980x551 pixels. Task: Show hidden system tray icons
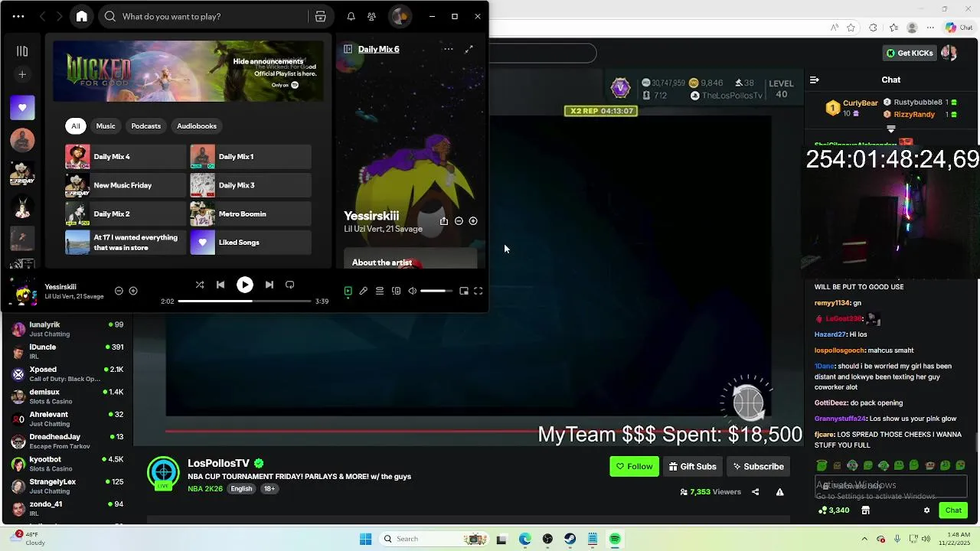(864, 539)
